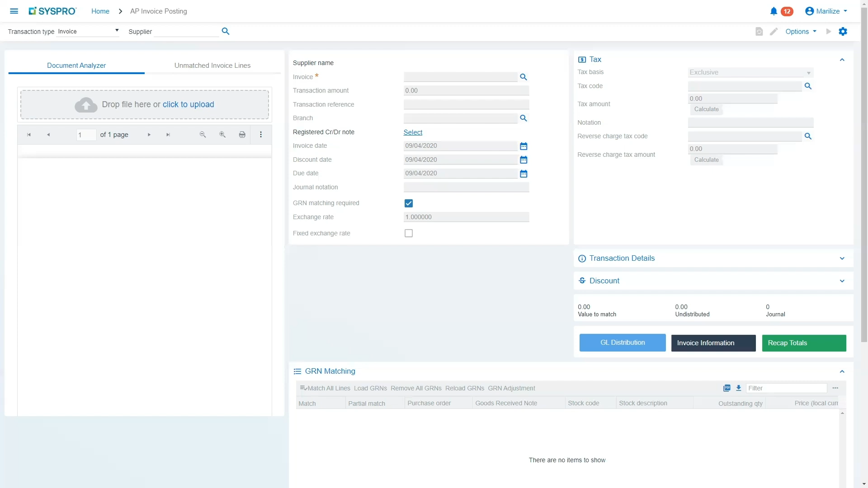Click the download icon in GRN Matching toolbar
This screenshot has height=488, width=868.
[x=738, y=388]
